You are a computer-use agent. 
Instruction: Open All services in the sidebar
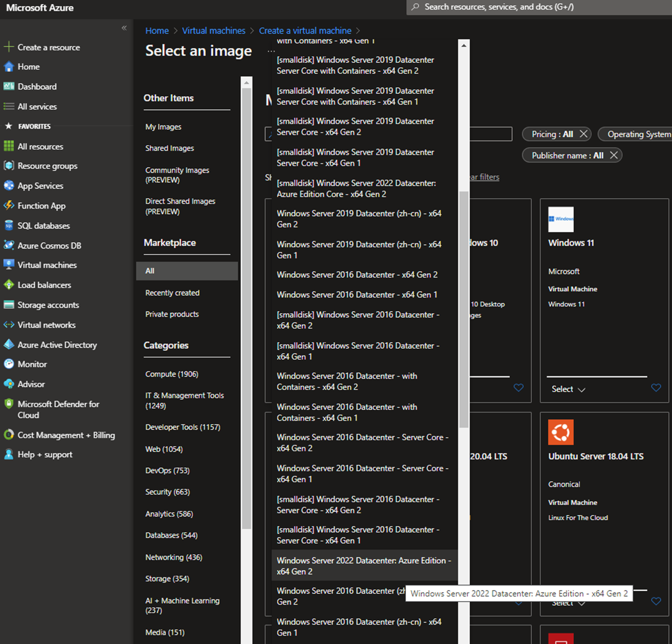[x=37, y=107]
